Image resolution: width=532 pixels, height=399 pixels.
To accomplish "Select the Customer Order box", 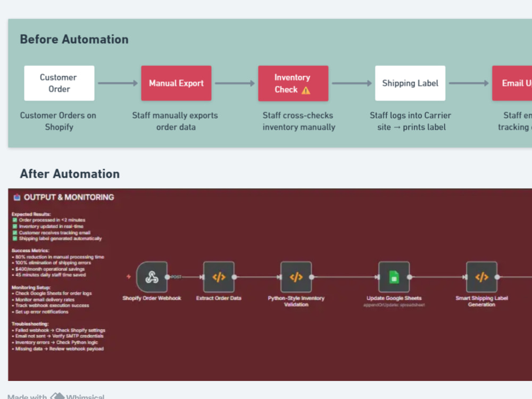I will point(60,83).
